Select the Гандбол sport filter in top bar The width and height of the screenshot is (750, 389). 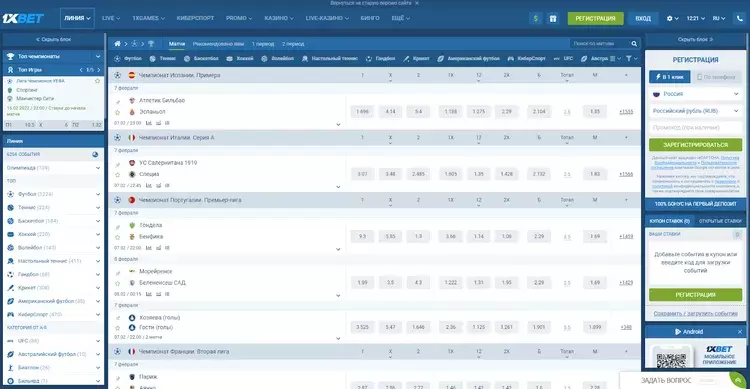coord(380,58)
